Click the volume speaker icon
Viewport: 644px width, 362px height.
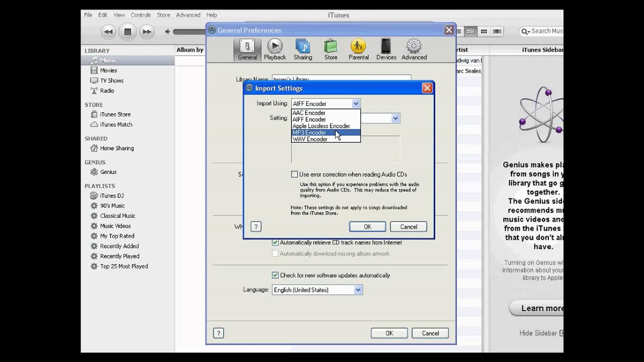click(x=168, y=32)
